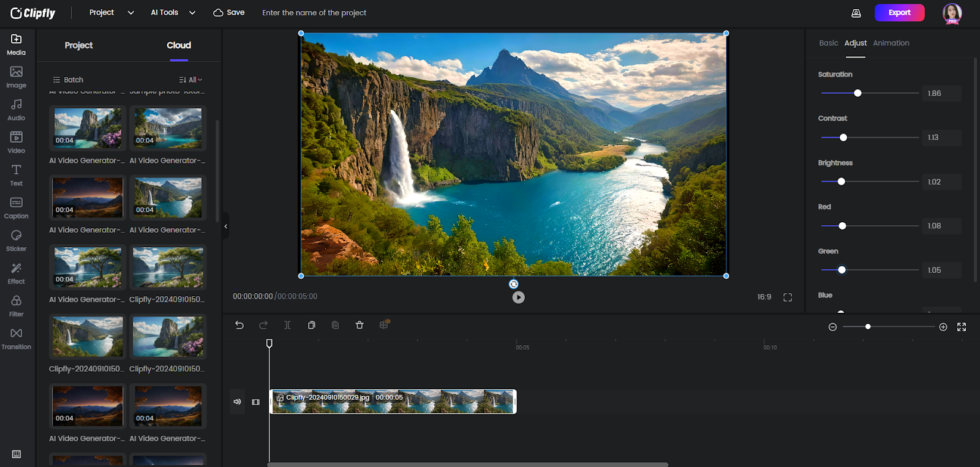Select the Adjust tab
The width and height of the screenshot is (980, 467).
tap(856, 43)
